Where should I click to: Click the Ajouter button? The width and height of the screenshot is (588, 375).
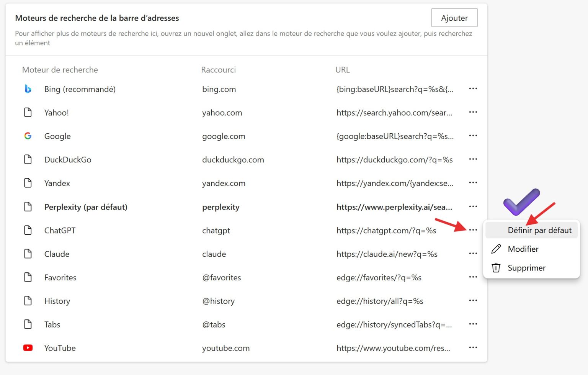click(454, 18)
